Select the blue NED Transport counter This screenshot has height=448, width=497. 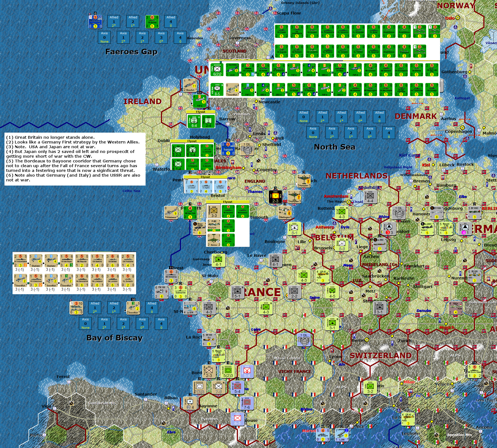[x=228, y=149]
